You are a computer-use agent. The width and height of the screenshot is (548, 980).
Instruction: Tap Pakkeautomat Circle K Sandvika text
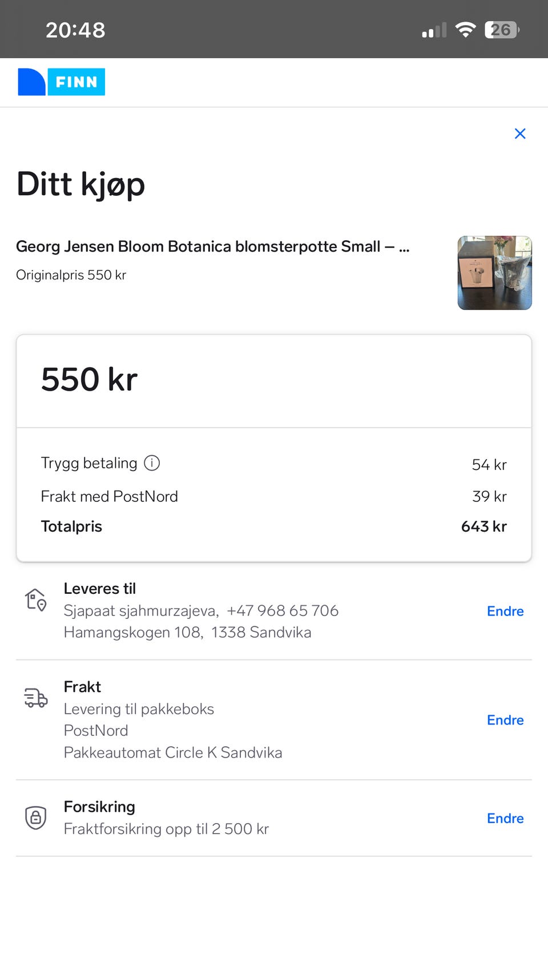[173, 752]
